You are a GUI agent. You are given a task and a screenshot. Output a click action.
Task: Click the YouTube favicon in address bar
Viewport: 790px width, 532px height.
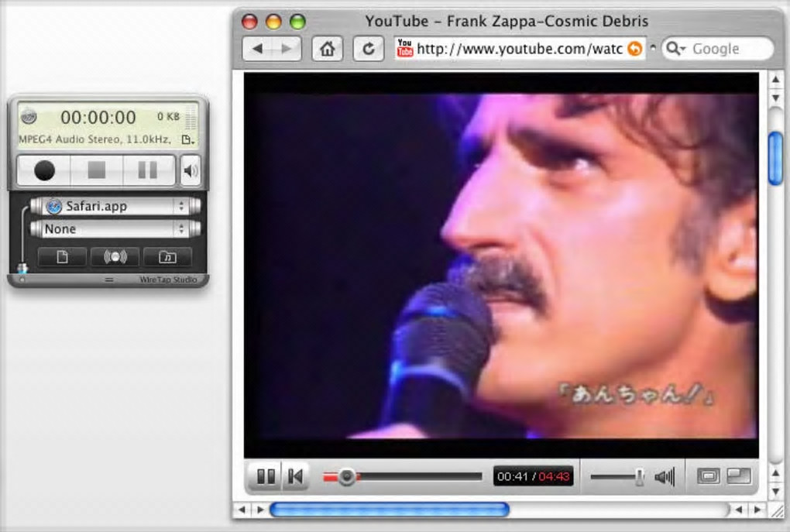pyautogui.click(x=404, y=48)
